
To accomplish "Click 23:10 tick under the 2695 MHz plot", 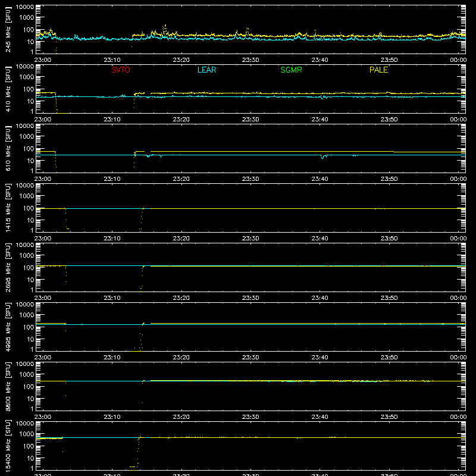I will click(112, 298).
